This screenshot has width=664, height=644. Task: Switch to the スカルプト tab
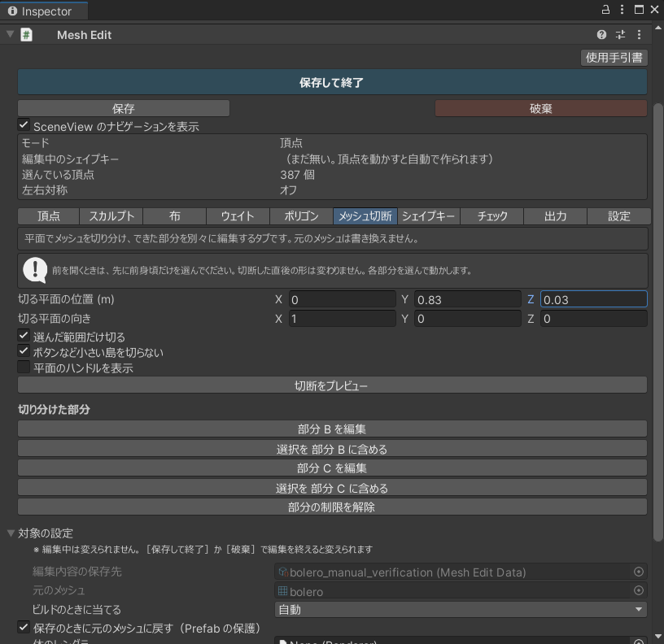[x=111, y=216]
